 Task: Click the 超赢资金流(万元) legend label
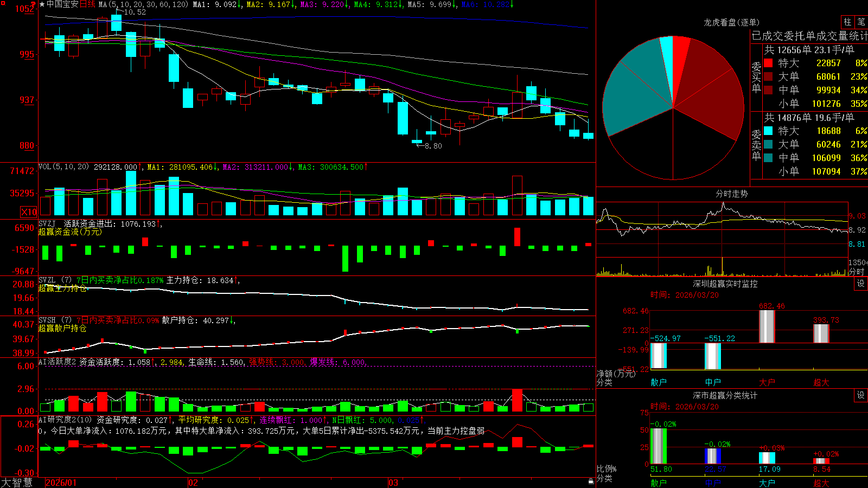click(x=70, y=232)
